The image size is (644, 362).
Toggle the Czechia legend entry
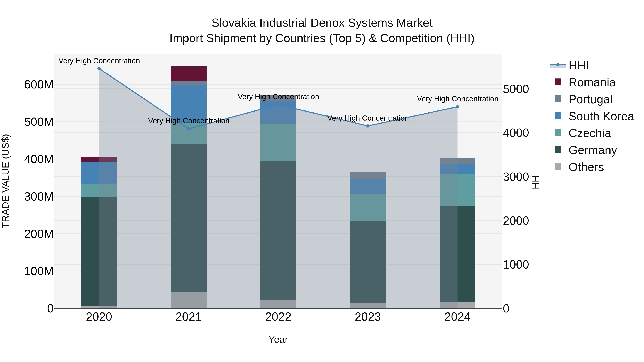click(x=582, y=133)
